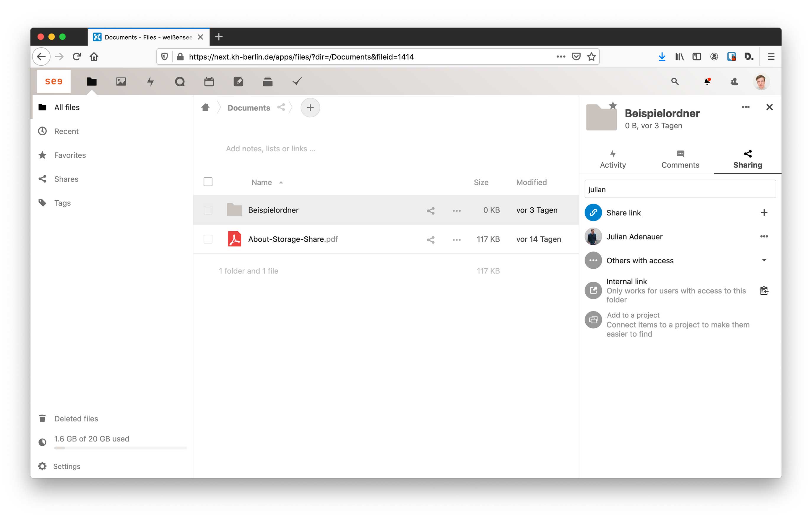Reload the page in Firefox

pos(77,57)
